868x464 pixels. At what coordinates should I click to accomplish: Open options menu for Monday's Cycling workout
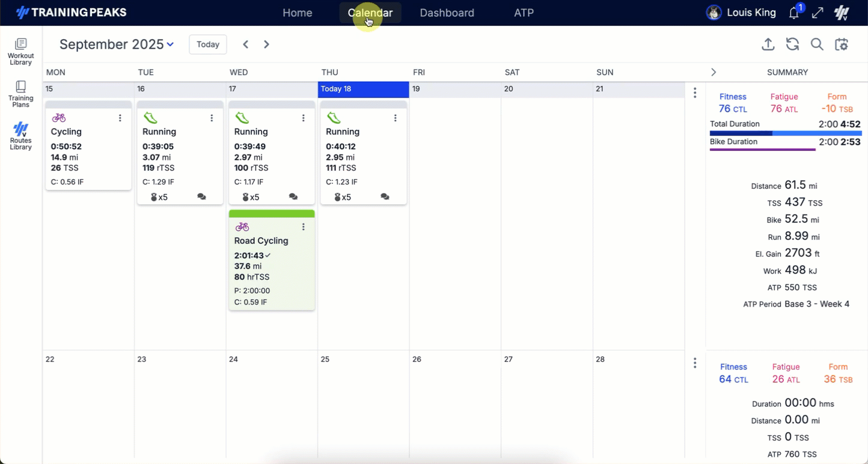pyautogui.click(x=120, y=118)
